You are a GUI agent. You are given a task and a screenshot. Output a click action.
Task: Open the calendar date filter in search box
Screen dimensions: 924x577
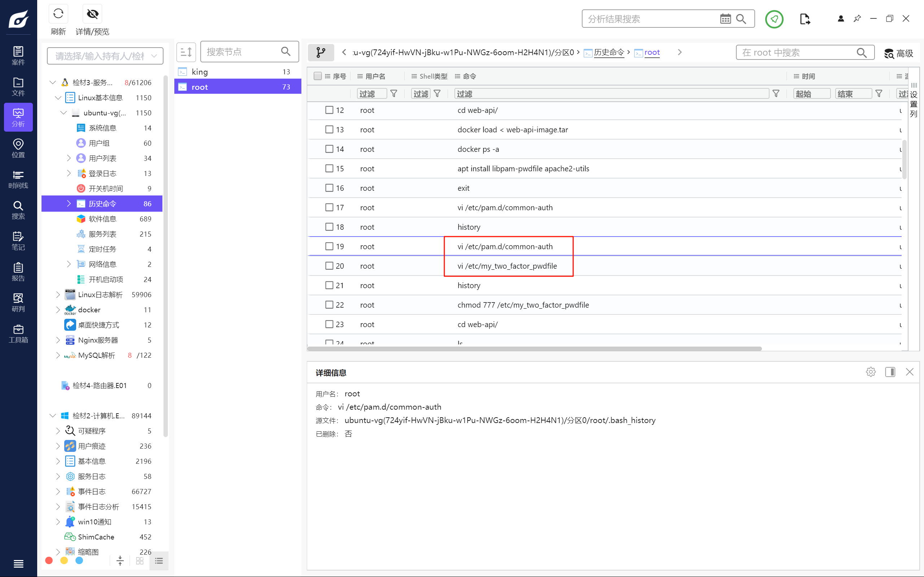click(725, 19)
